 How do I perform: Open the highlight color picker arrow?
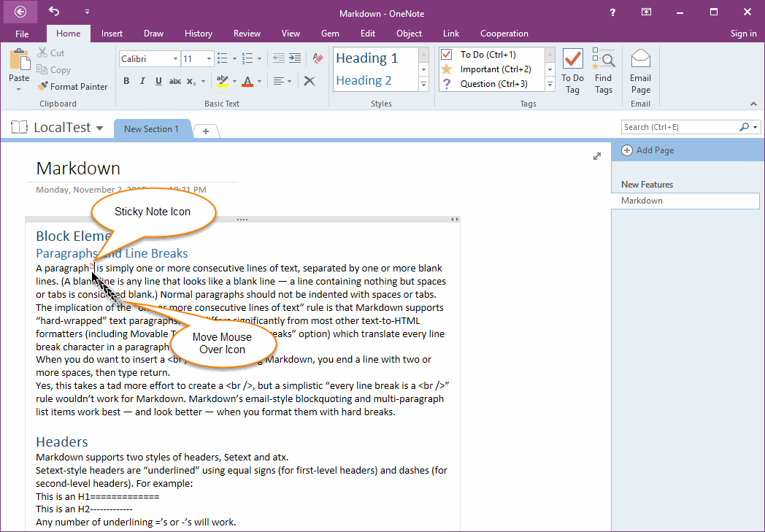(x=234, y=82)
